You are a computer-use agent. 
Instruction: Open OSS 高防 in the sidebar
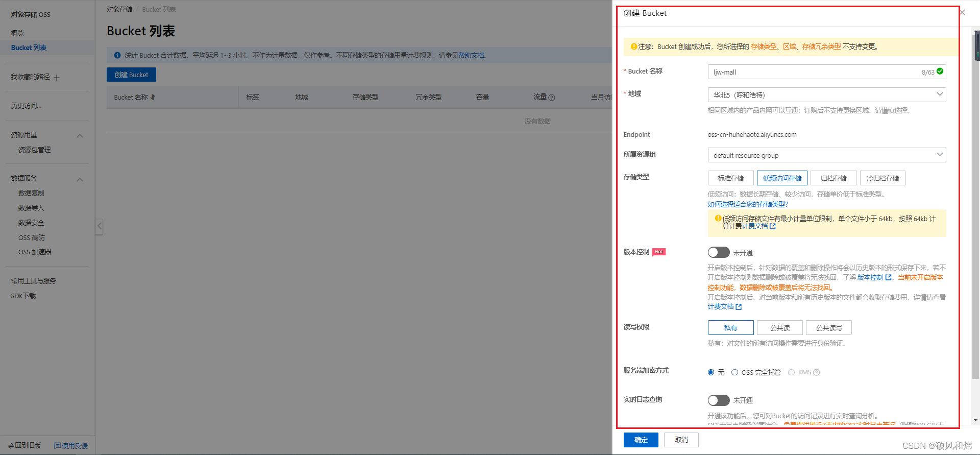(32, 237)
